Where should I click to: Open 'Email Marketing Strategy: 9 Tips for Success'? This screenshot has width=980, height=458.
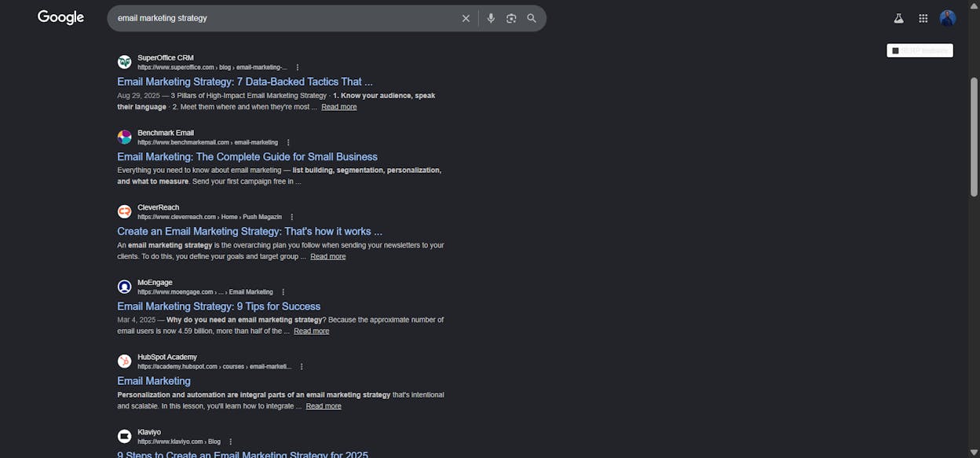[219, 306]
